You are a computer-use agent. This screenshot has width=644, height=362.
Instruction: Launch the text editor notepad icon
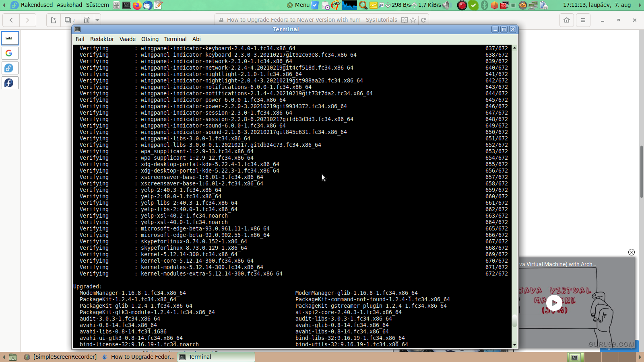point(158,5)
